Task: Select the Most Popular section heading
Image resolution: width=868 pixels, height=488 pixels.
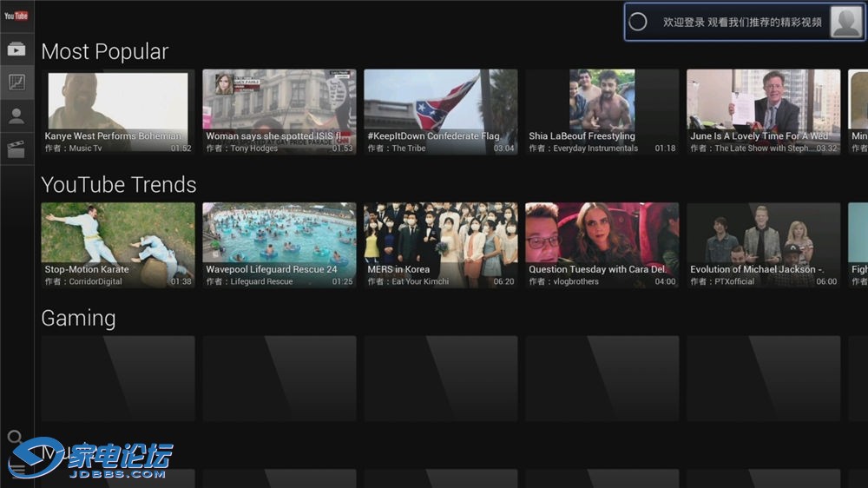Action: 105,51
